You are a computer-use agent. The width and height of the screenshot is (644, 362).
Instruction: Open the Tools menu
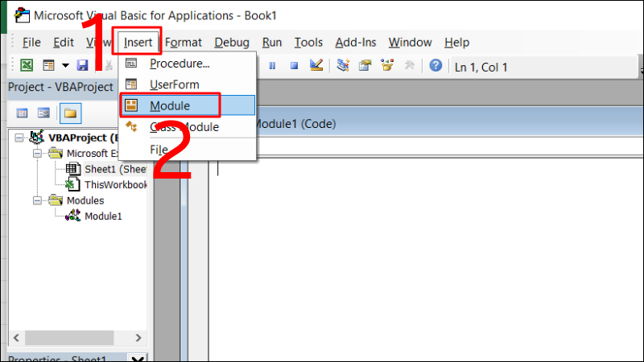[x=308, y=43]
